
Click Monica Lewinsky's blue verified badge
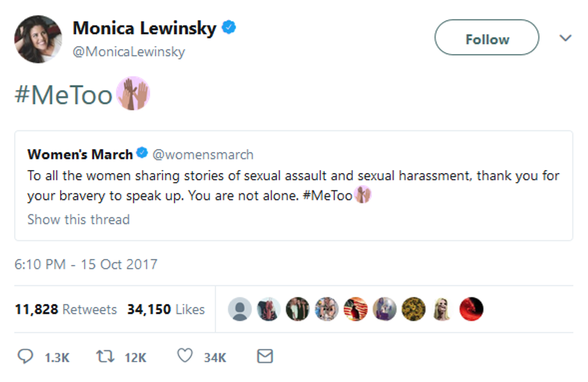(229, 28)
